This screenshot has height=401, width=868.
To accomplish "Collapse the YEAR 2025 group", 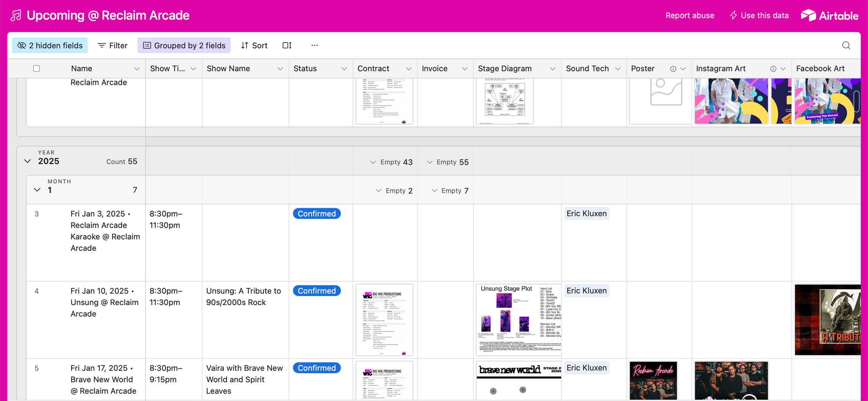I will pyautogui.click(x=27, y=161).
